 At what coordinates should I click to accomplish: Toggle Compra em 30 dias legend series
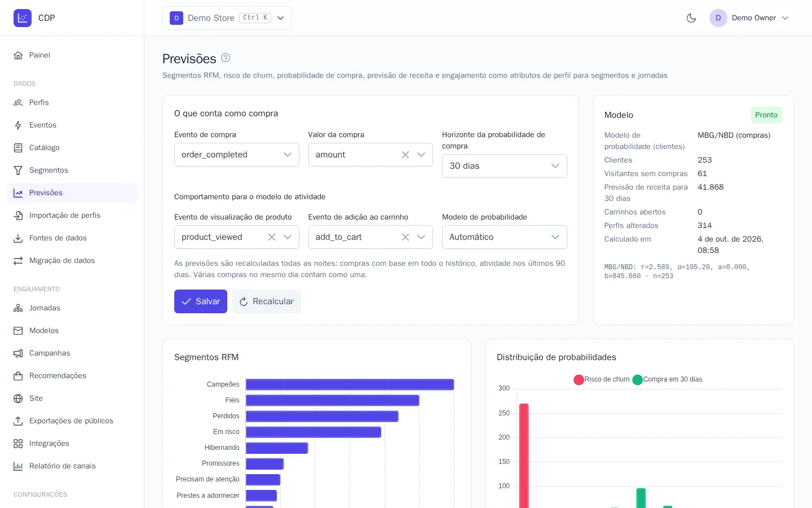coord(668,379)
